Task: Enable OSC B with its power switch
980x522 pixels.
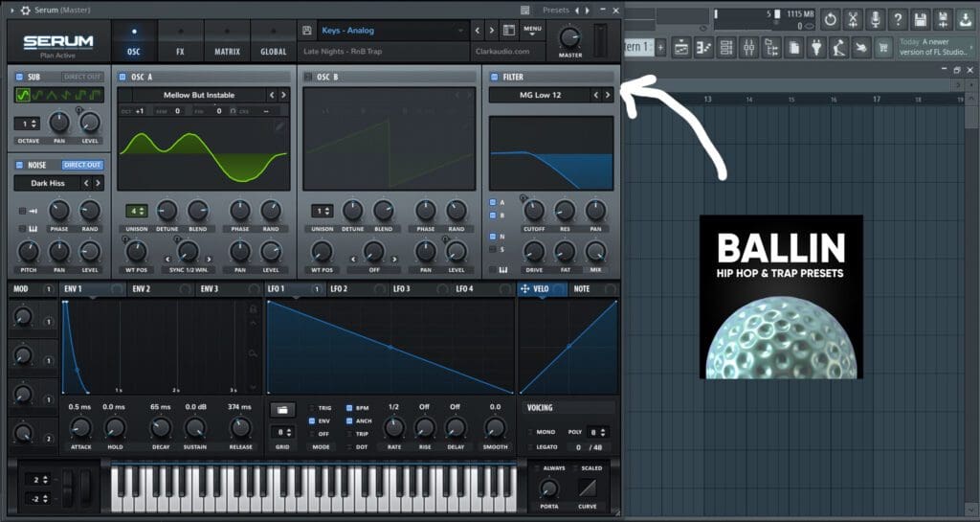Action: 308,77
